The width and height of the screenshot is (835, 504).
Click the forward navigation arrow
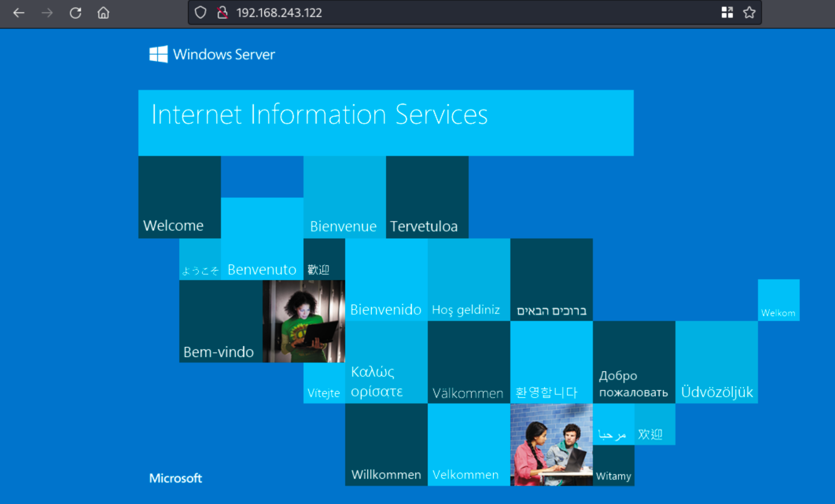click(47, 13)
